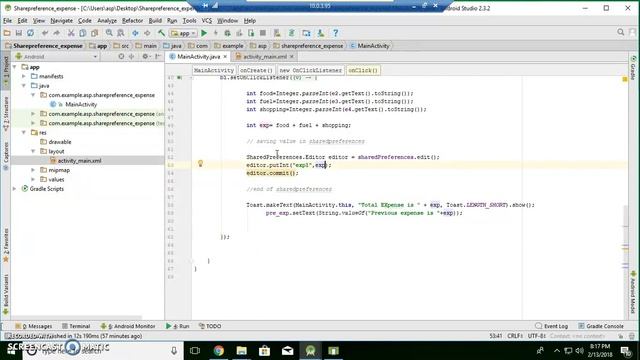Select activity_main.xml in project tree
Viewport: 640px width, 360px height.
click(79, 161)
